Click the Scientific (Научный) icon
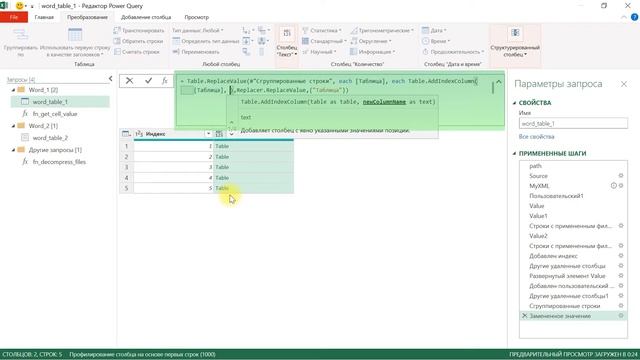This screenshot has height=360, width=640. [x=305, y=52]
